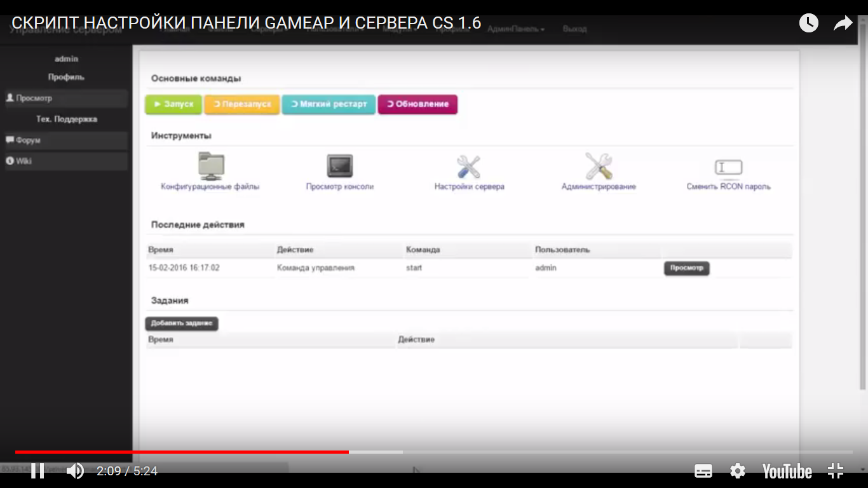
Task: Click the Сменить RCON пароль icon
Action: tap(728, 168)
